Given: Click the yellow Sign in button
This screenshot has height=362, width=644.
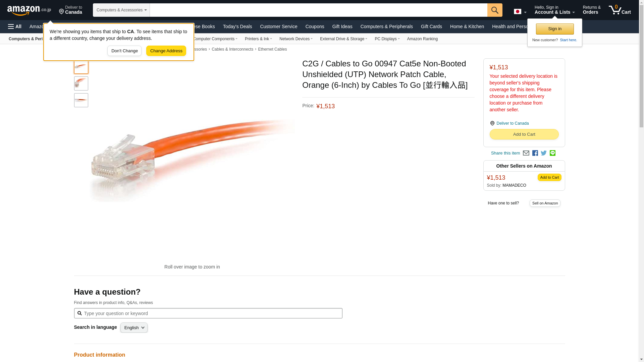Looking at the screenshot, I should tap(555, 29).
